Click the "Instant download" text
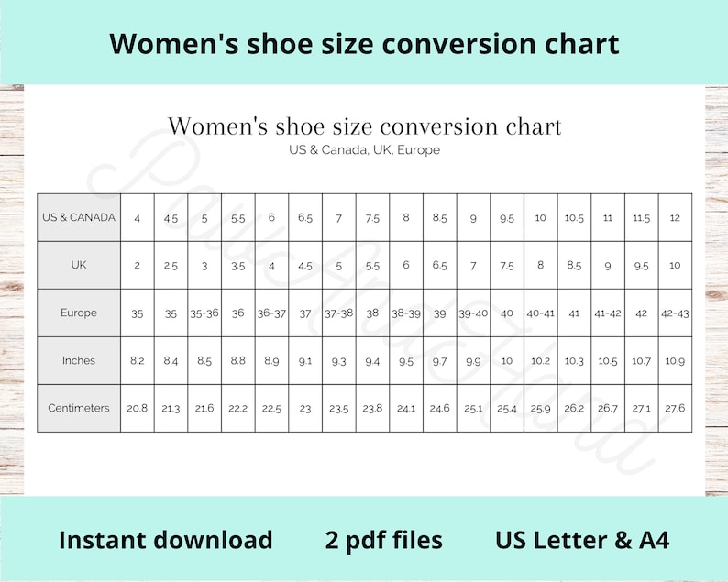728x582 pixels. 165,540
